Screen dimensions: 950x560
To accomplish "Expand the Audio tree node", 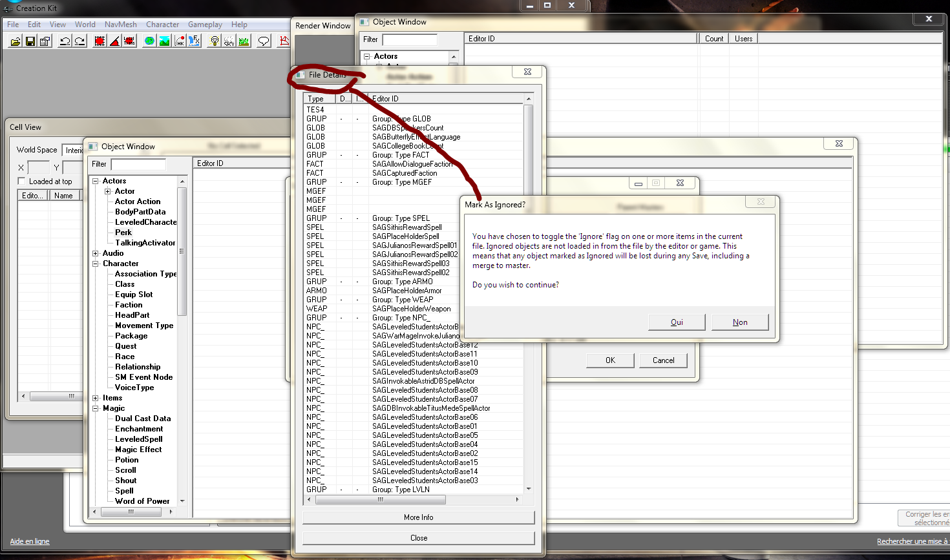I will [x=96, y=253].
